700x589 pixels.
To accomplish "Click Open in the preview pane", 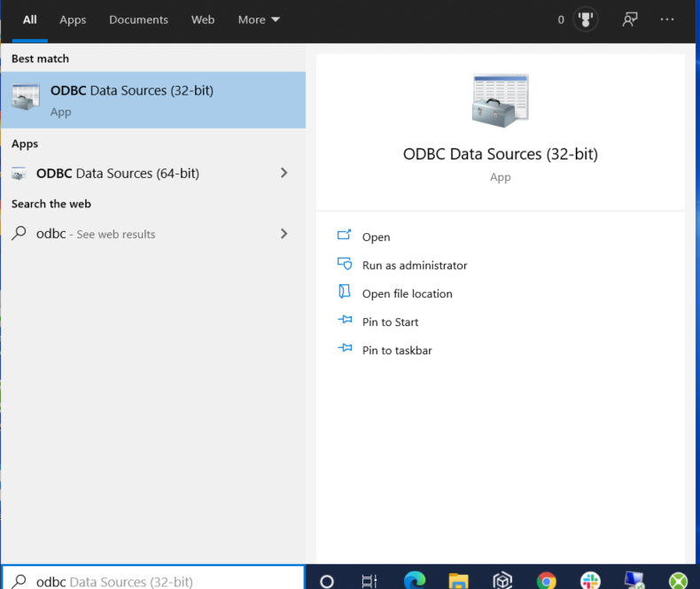I will [x=376, y=237].
